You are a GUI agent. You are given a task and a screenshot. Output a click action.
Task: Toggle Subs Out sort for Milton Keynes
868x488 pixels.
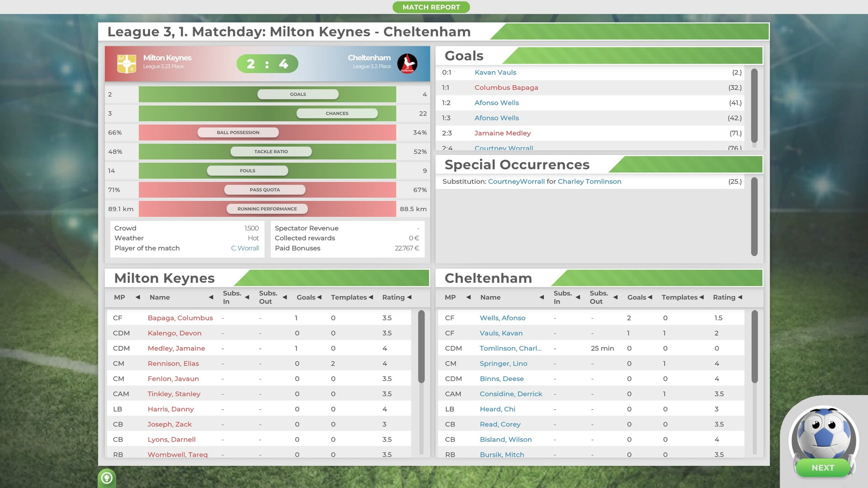286,297
